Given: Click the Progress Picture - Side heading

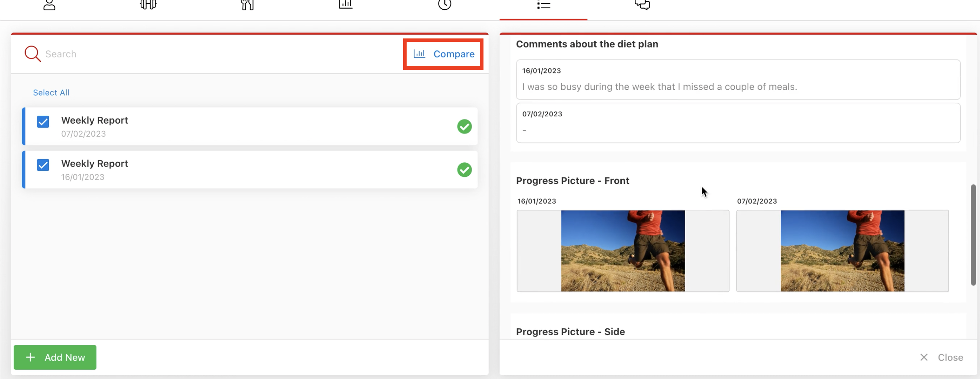Looking at the screenshot, I should click(x=570, y=332).
